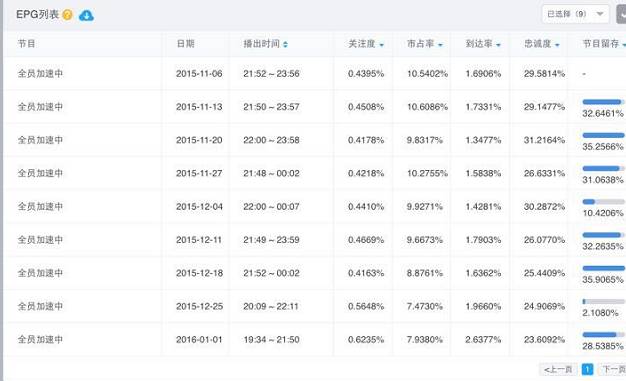Click the yellow help question mark icon
The image size is (626, 381).
67,15
